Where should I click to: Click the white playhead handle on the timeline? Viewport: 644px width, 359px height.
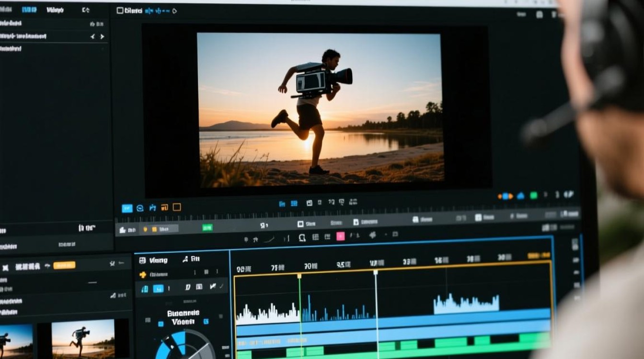pyautogui.click(x=376, y=272)
